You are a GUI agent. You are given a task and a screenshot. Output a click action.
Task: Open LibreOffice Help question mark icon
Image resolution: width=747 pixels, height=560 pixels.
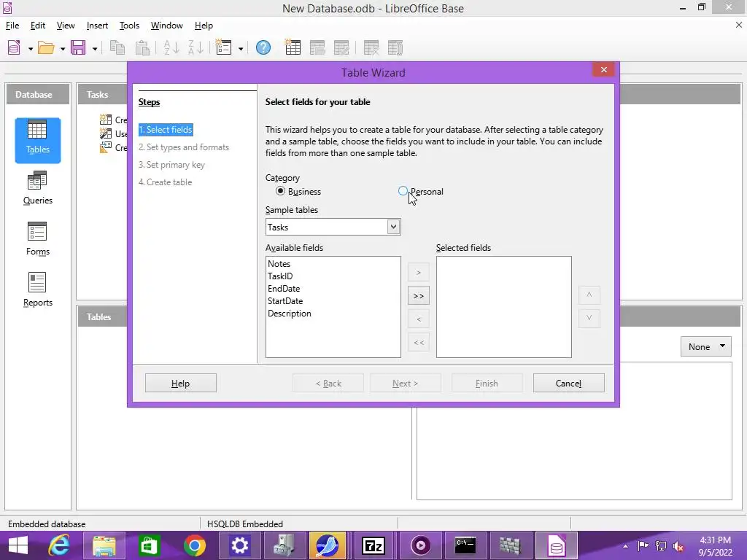(x=263, y=47)
